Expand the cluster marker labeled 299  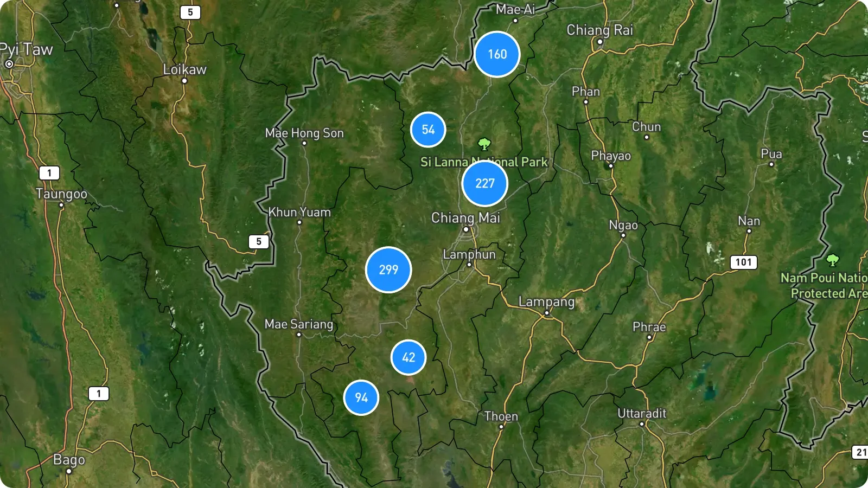click(x=388, y=269)
